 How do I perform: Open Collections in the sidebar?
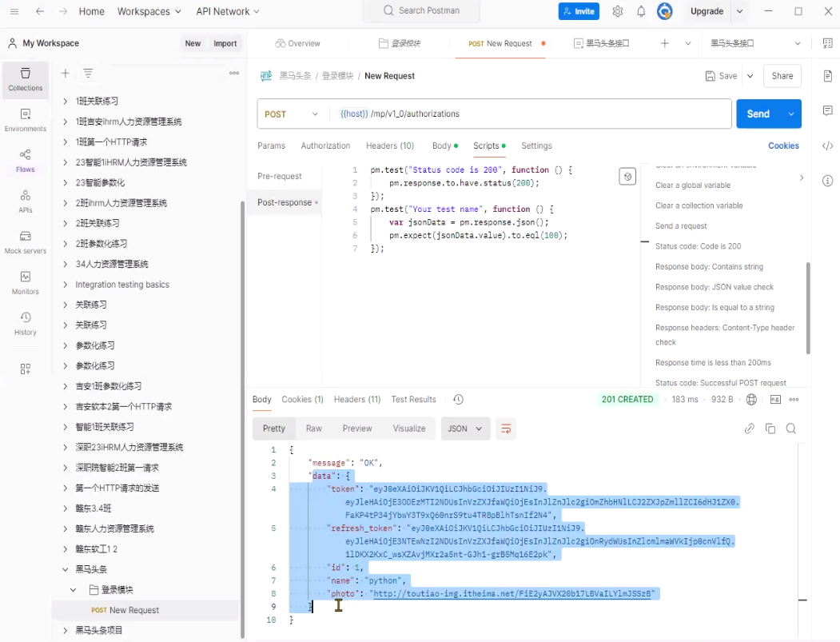pos(26,79)
